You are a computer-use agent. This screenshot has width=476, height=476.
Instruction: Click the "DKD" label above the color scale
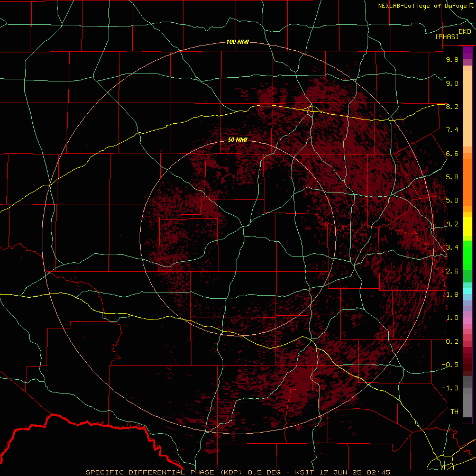pos(465,32)
